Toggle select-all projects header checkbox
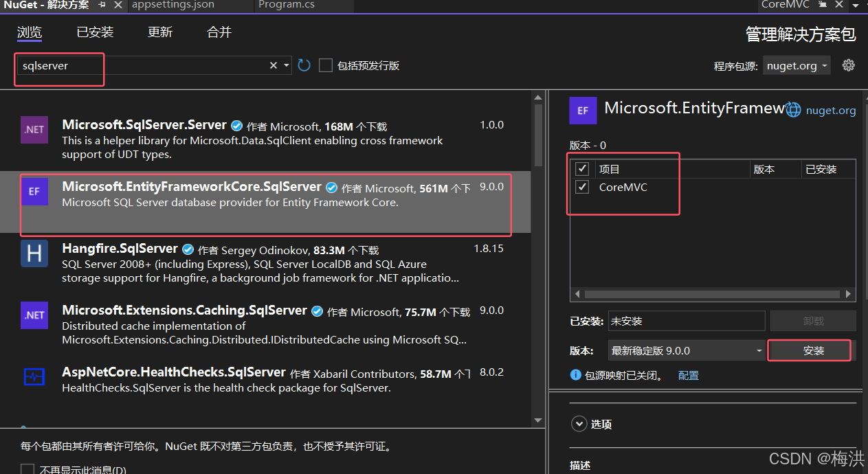This screenshot has width=868, height=474. pos(582,168)
